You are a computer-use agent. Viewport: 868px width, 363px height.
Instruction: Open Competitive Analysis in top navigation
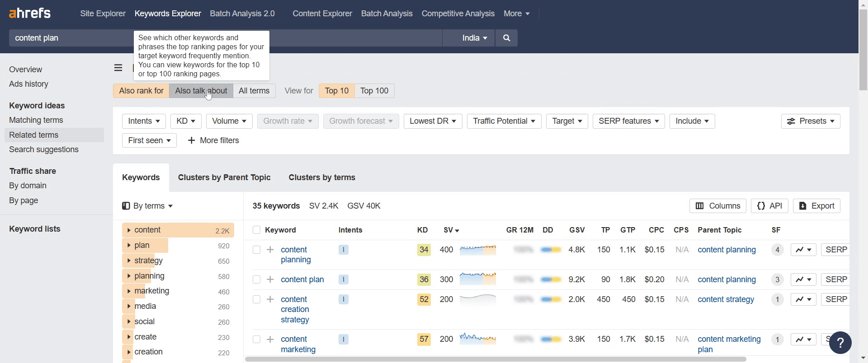[458, 14]
